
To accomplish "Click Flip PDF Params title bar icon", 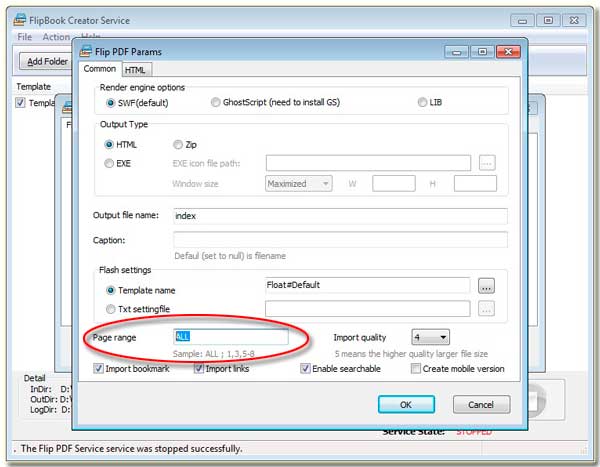I will [x=86, y=51].
